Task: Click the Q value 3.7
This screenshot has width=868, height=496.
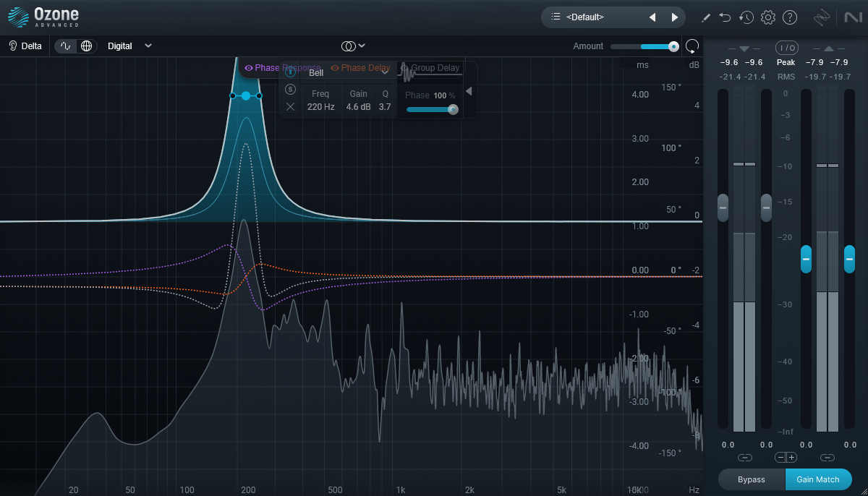Action: pyautogui.click(x=385, y=107)
